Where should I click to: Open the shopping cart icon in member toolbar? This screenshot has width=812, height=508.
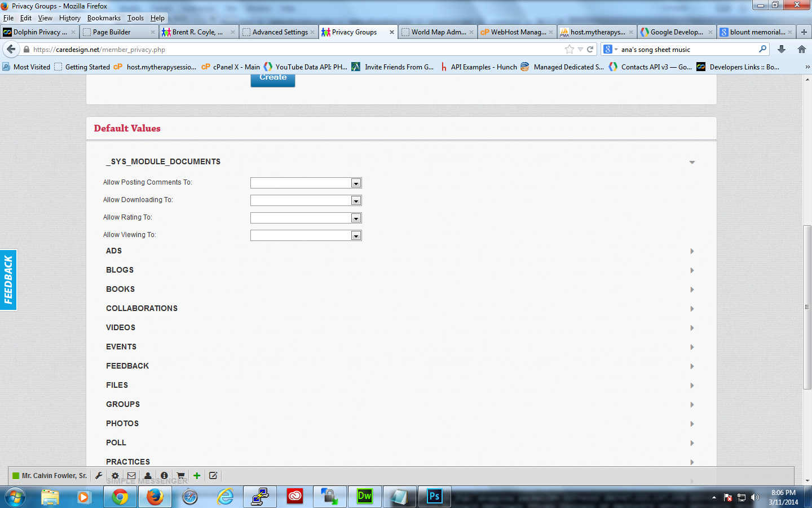(180, 476)
